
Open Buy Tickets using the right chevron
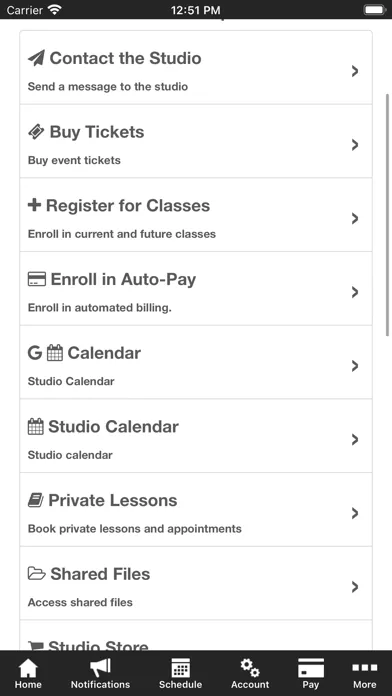[x=355, y=145]
